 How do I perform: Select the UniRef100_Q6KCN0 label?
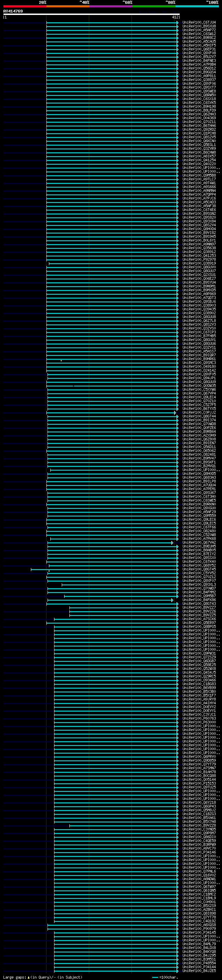pos(199,141)
